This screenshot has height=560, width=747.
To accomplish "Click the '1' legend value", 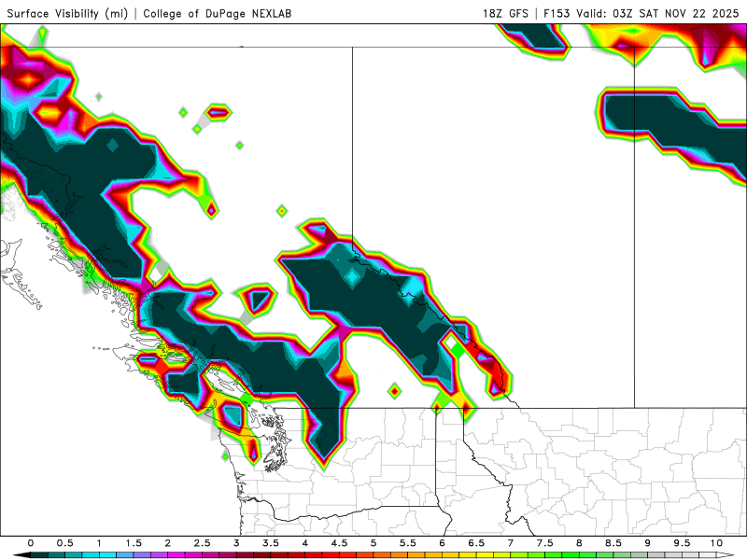I will [x=99, y=543].
